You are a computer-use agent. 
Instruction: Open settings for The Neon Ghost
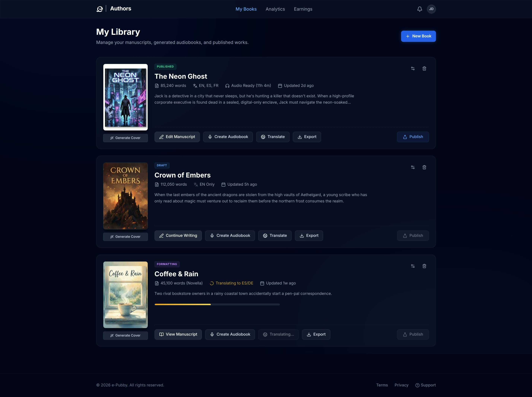pos(413,68)
